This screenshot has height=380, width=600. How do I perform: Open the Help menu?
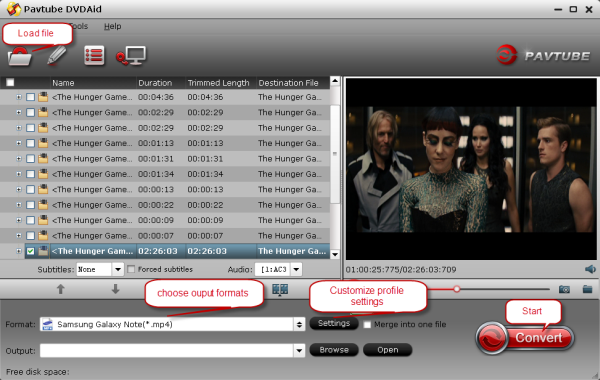112,26
